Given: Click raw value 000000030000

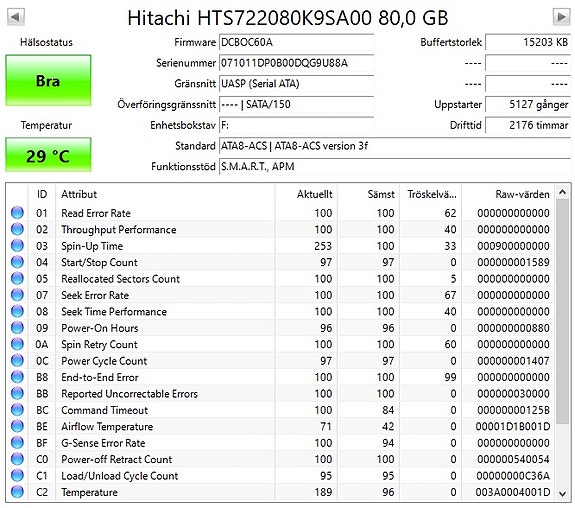Looking at the screenshot, I should point(513,394).
